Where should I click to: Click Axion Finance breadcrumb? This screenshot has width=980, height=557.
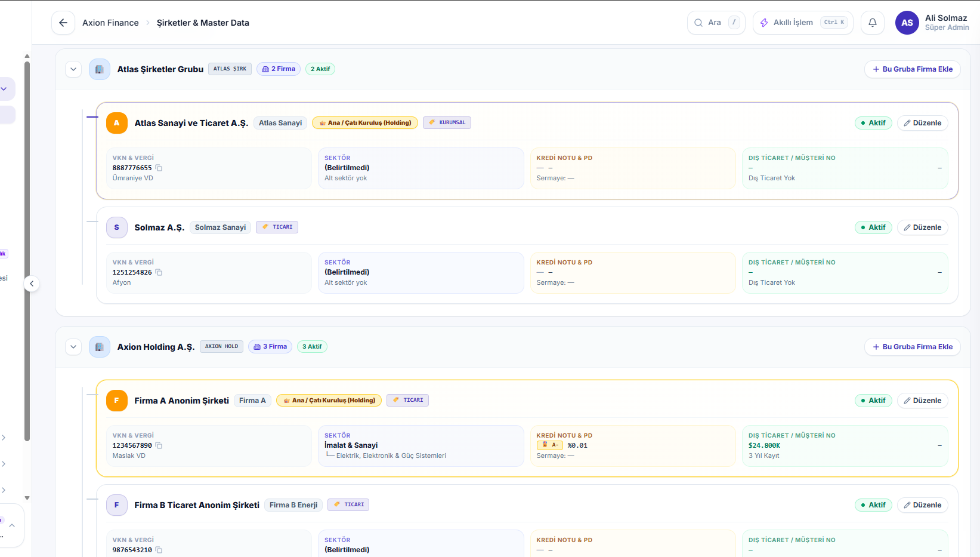(x=110, y=23)
